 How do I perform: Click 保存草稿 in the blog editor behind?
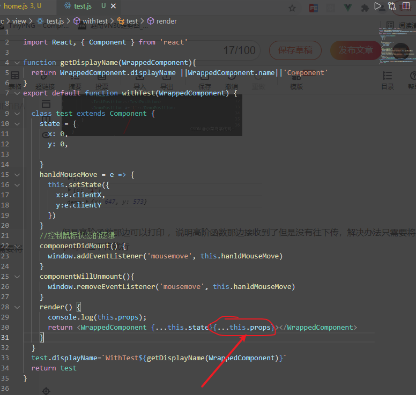coord(295,50)
